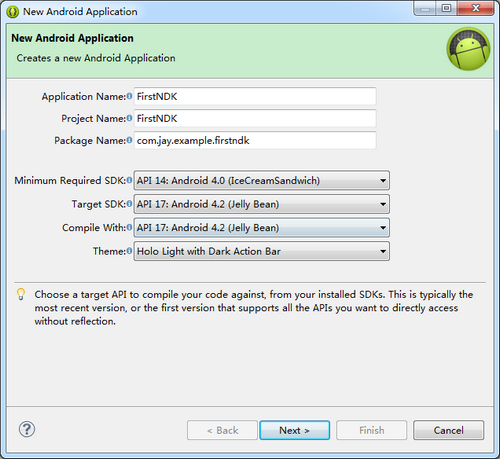Screen dimensions: 500x459
Task: Open the Compile With dropdown
Action: (x=262, y=228)
